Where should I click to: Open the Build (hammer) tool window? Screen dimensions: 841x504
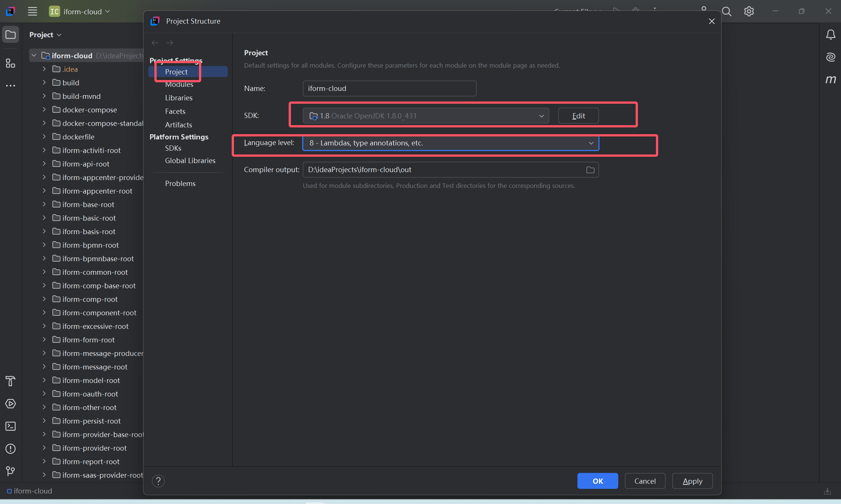tap(11, 381)
